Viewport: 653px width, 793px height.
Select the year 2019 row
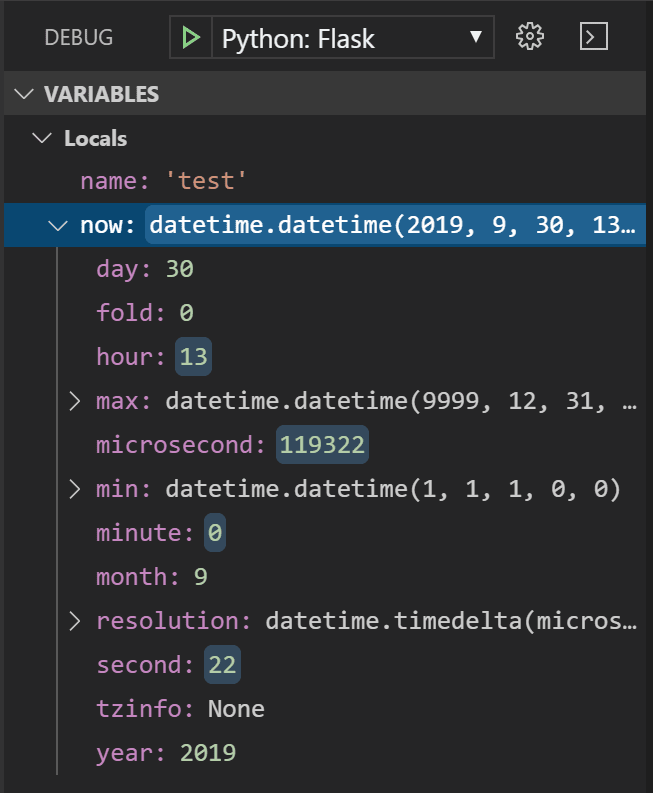(x=166, y=753)
